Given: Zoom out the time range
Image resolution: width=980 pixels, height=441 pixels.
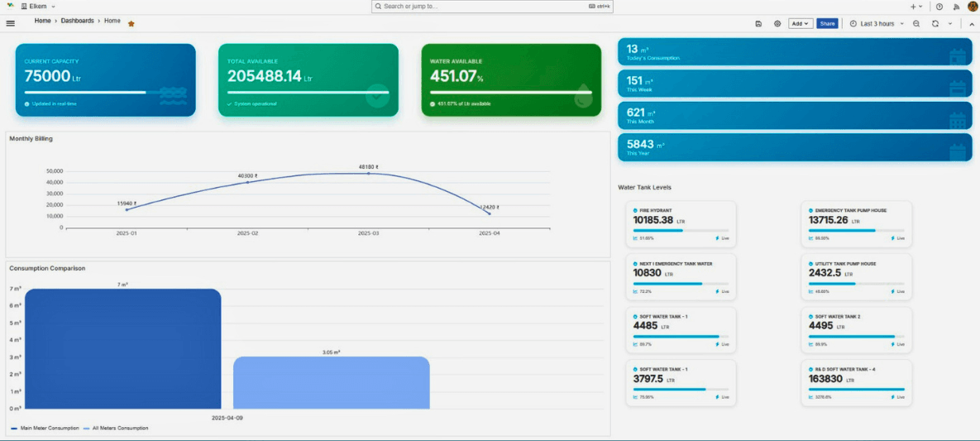Looking at the screenshot, I should tap(916, 24).
